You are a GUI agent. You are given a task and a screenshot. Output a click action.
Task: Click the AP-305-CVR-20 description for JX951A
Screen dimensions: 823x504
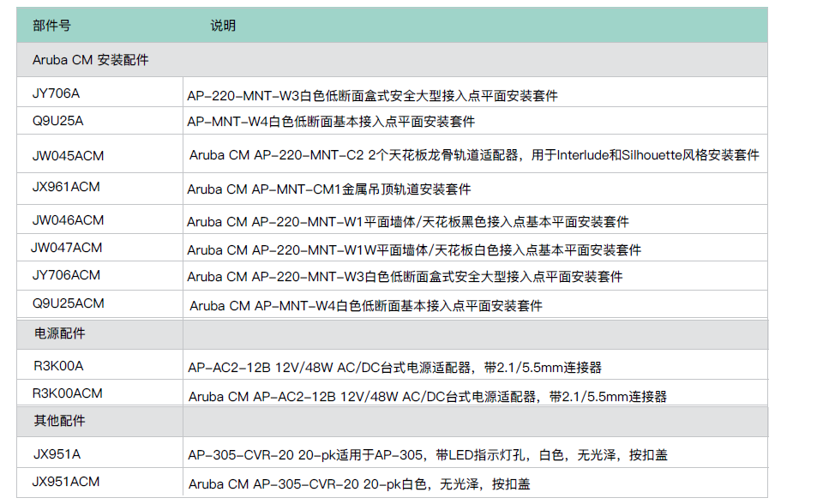pyautogui.click(x=428, y=454)
